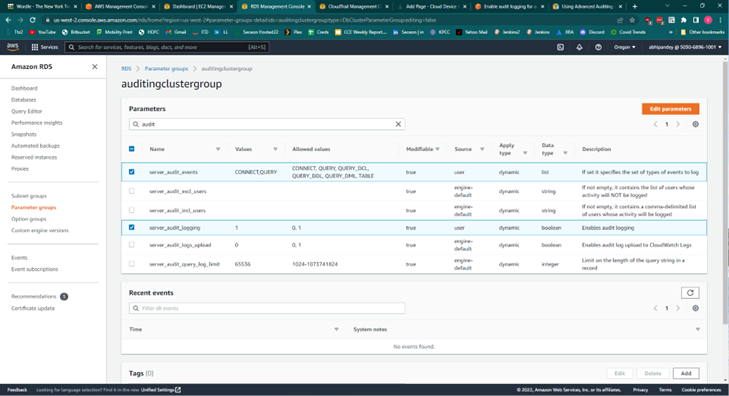Open Option groups in sidebar

coord(29,219)
